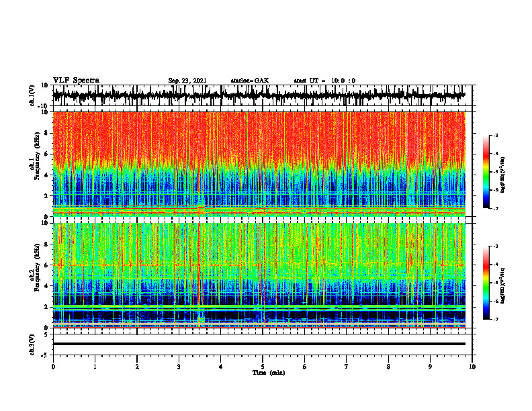Click the 2 minute tick label on time axis
The height and width of the screenshot is (411, 532).
137,367
